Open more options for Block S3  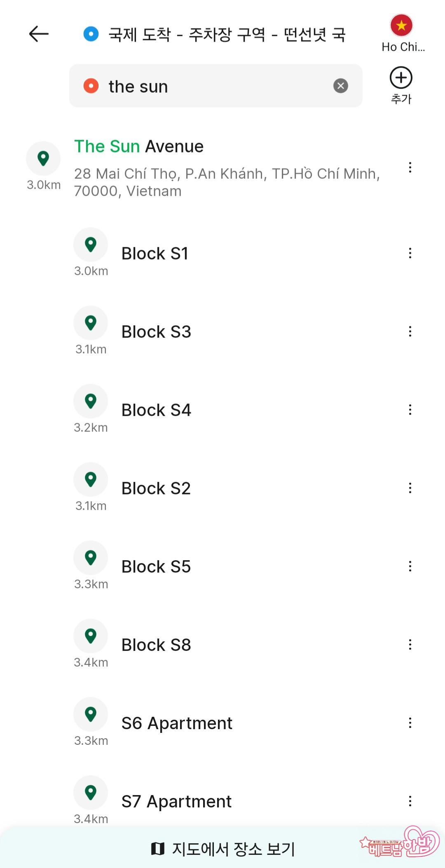coord(410,331)
